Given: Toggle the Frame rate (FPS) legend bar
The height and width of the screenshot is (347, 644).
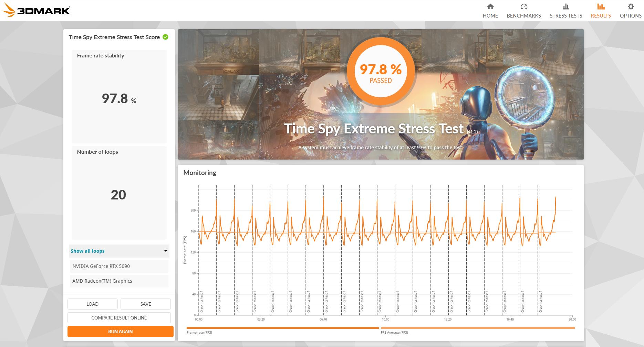Looking at the screenshot, I should (283, 328).
